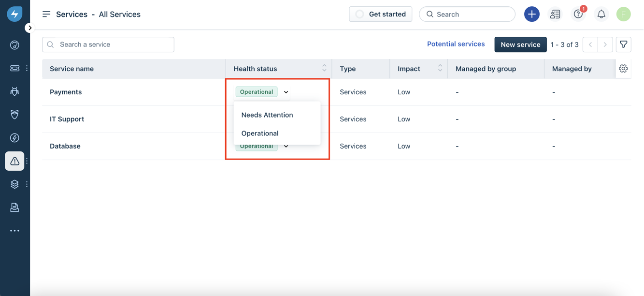Click Low impact in Database row

coord(404,146)
